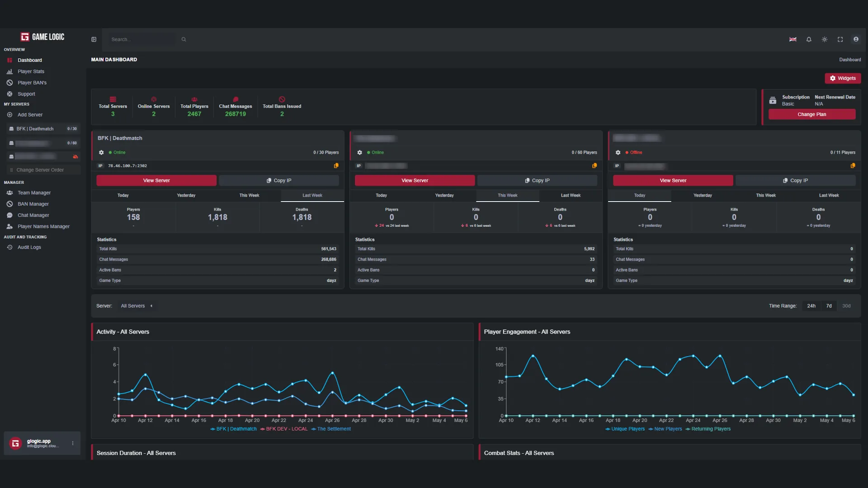Viewport: 868px width, 488px height.
Task: Toggle light/dark theme sun icon
Action: pos(825,39)
